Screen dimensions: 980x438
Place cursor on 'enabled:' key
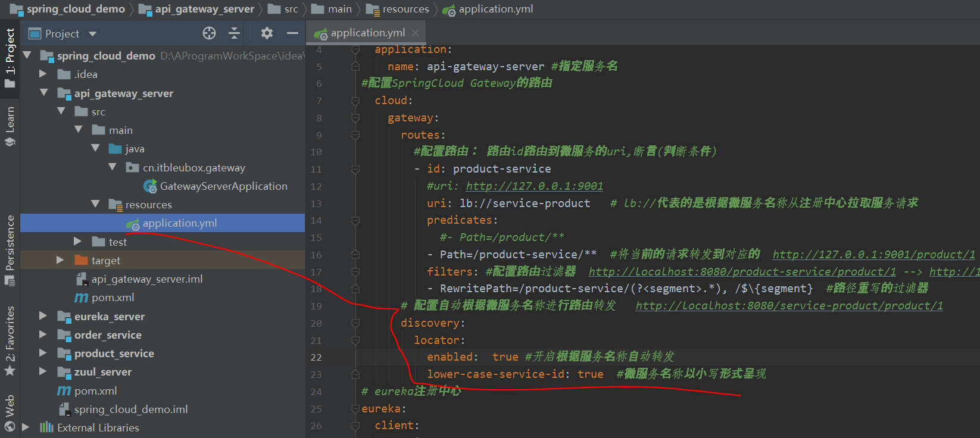(x=452, y=357)
